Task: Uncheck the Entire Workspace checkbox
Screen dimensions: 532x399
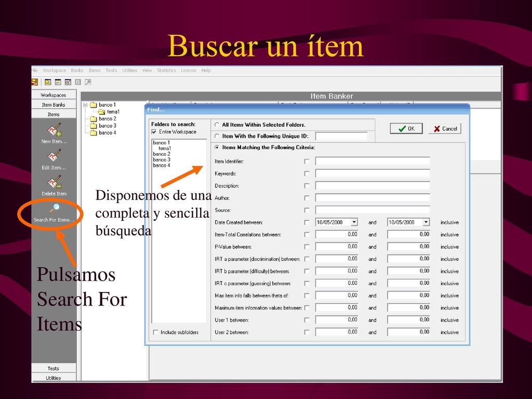Action: coord(154,131)
